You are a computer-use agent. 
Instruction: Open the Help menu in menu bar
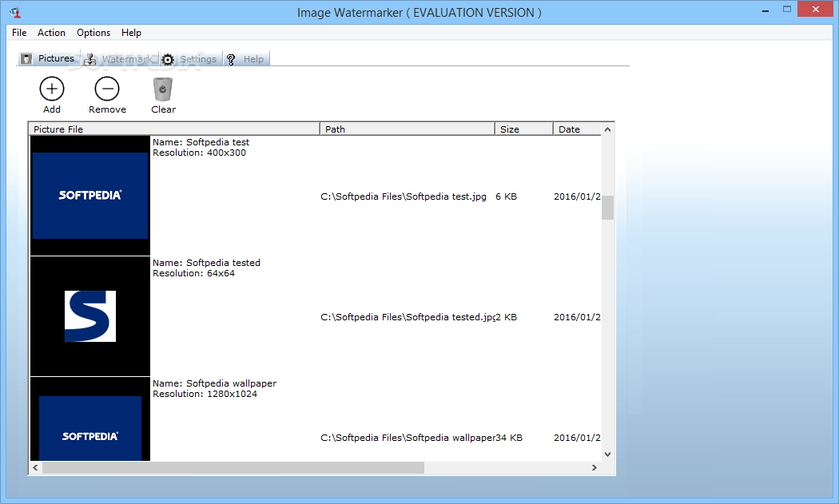[131, 33]
